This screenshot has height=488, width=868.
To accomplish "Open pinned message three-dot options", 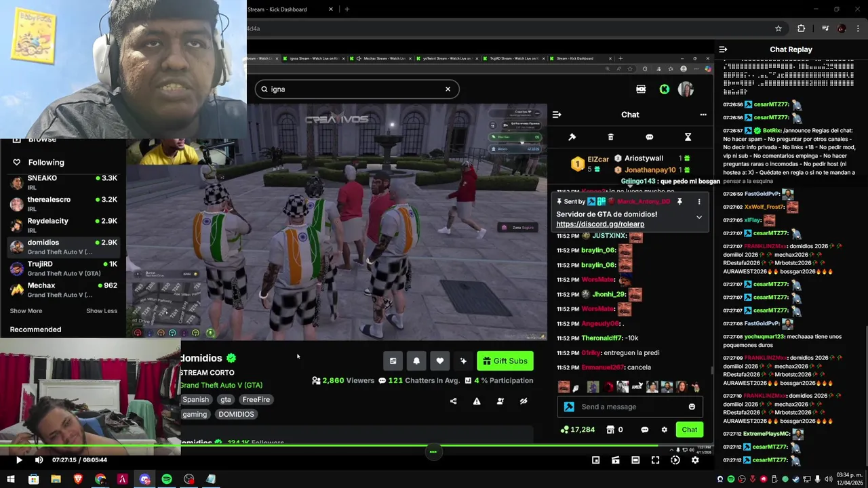I will coord(699,201).
